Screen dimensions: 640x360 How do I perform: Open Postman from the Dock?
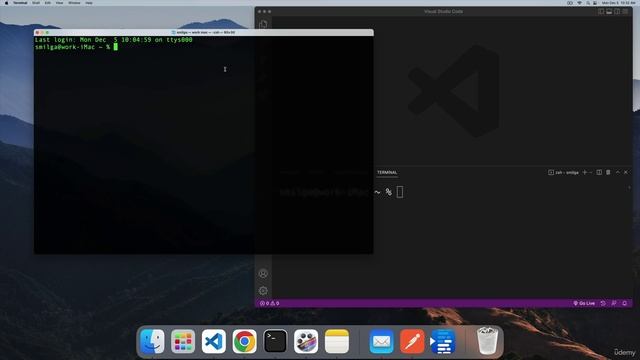click(412, 341)
